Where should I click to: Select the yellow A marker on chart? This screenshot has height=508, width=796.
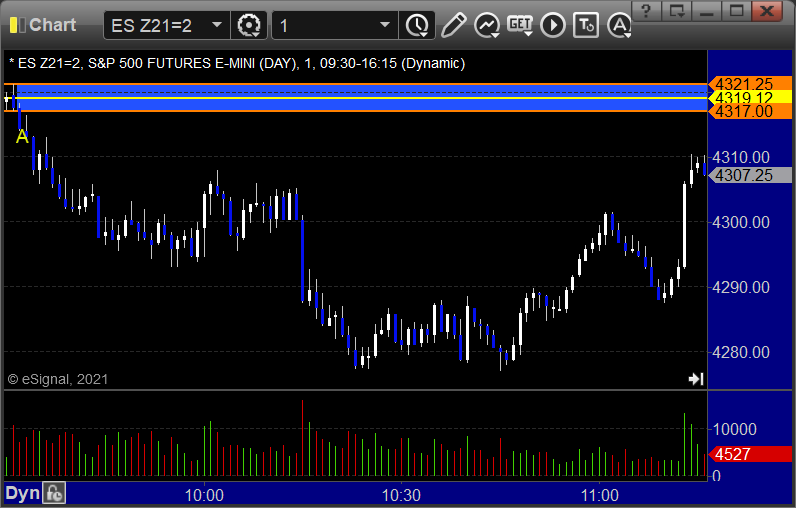[22, 137]
